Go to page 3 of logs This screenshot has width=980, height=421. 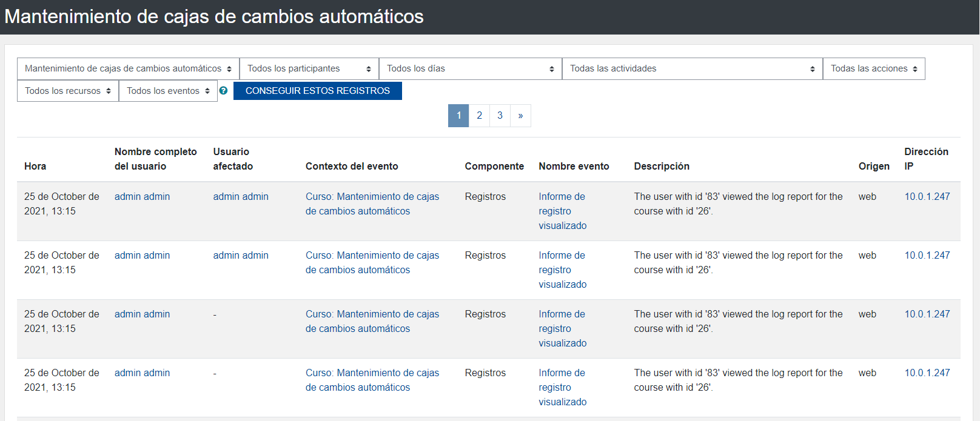pyautogui.click(x=500, y=116)
